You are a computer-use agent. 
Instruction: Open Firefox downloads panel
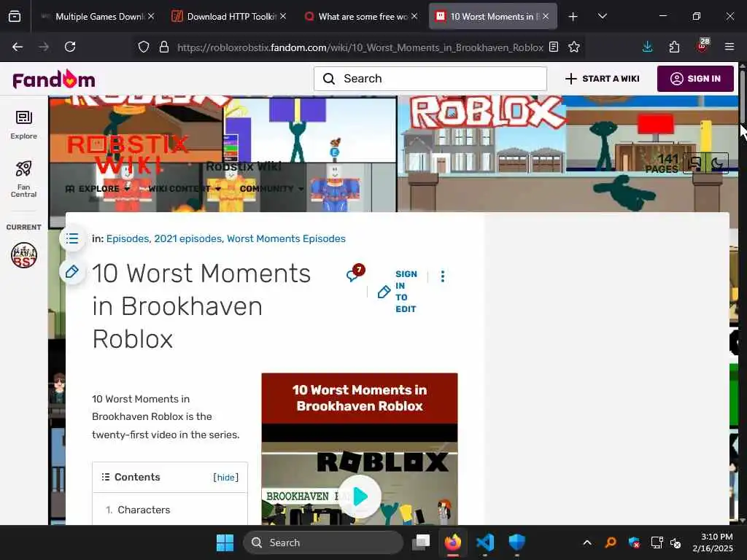point(648,47)
